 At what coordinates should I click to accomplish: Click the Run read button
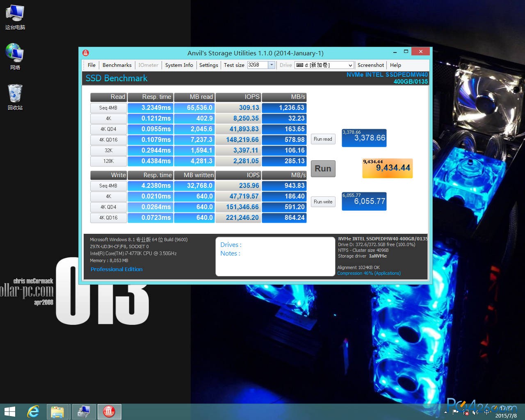click(x=323, y=139)
